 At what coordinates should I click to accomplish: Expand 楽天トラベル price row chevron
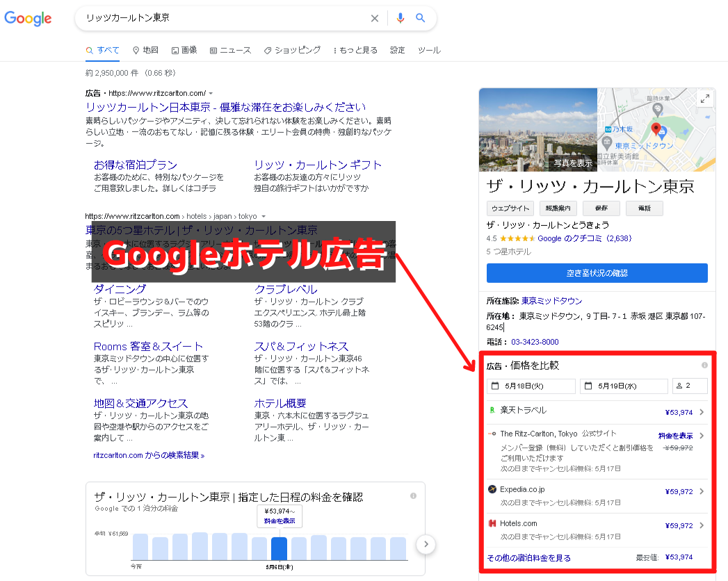click(x=702, y=412)
